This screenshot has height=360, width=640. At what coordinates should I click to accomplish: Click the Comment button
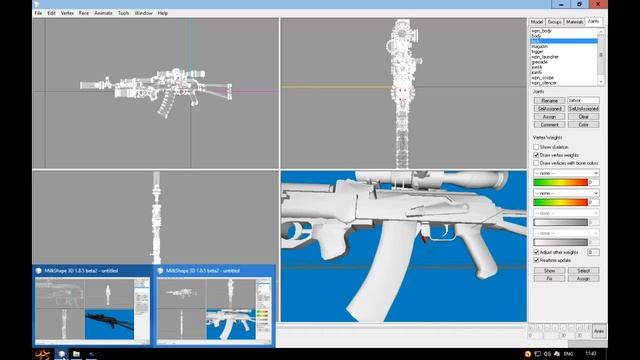(549, 124)
